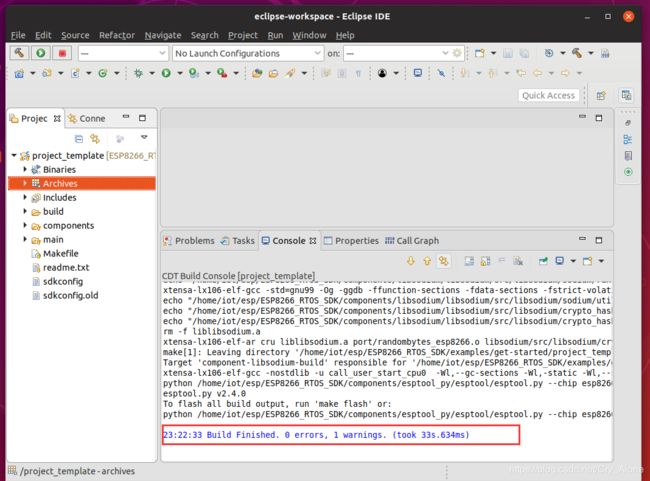
Task: Click the green Run launch button
Action: (41, 53)
